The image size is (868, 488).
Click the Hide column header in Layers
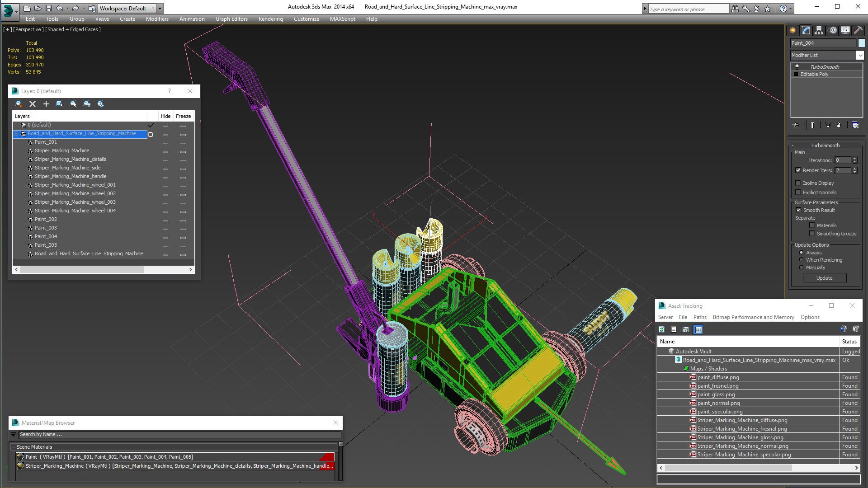pyautogui.click(x=165, y=116)
